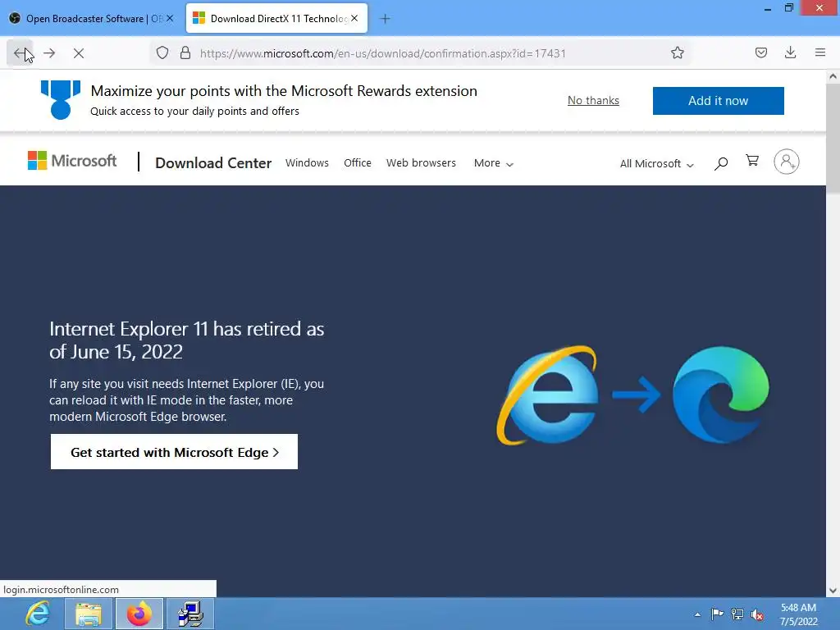
Task: Switch to the Open Broadcaster Software tab
Action: [x=91, y=19]
